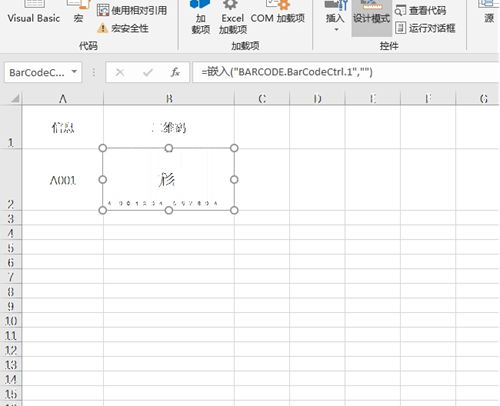This screenshot has height=406, width=500.
Task: Select column C header
Action: [x=262, y=99]
